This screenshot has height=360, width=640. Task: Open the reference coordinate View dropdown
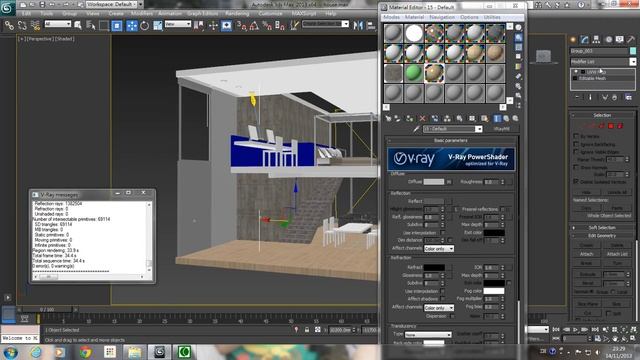178,24
